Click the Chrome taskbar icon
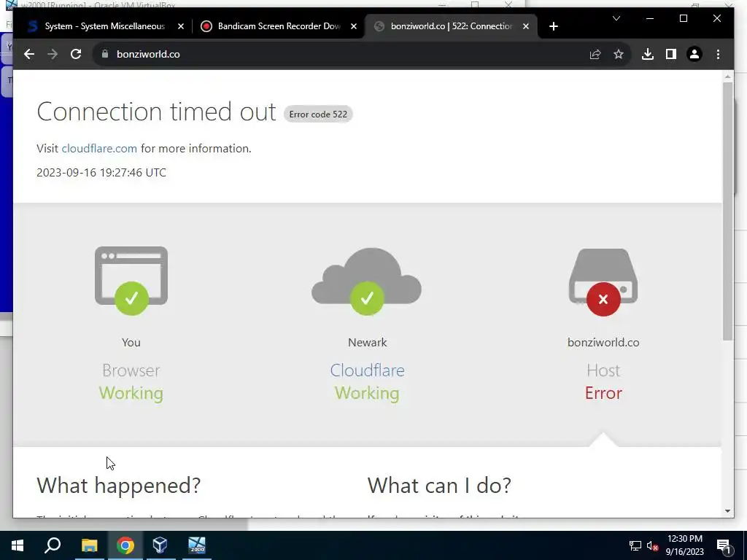The height and width of the screenshot is (560, 747). pyautogui.click(x=125, y=545)
